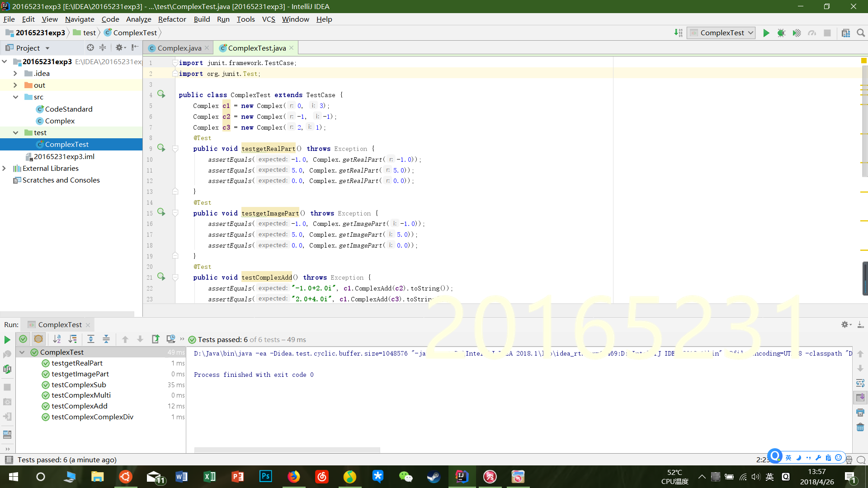868x488 pixels.
Task: Toggle scroll to end of console
Action: (x=860, y=398)
